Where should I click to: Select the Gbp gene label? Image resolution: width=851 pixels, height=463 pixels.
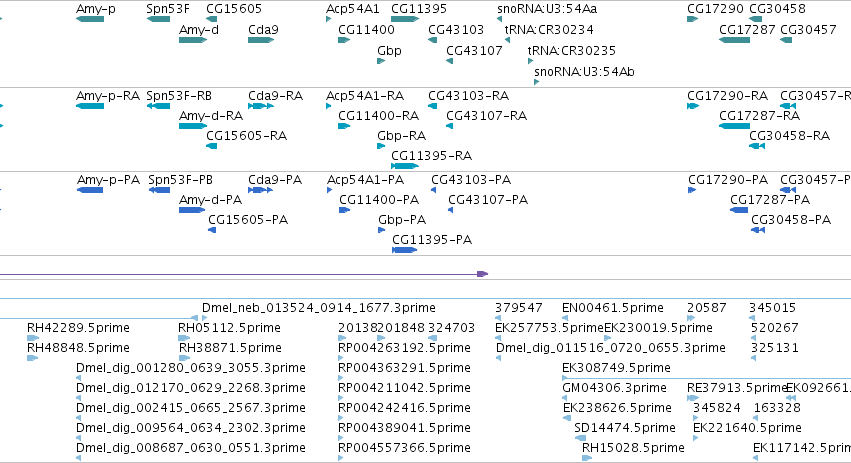point(389,51)
